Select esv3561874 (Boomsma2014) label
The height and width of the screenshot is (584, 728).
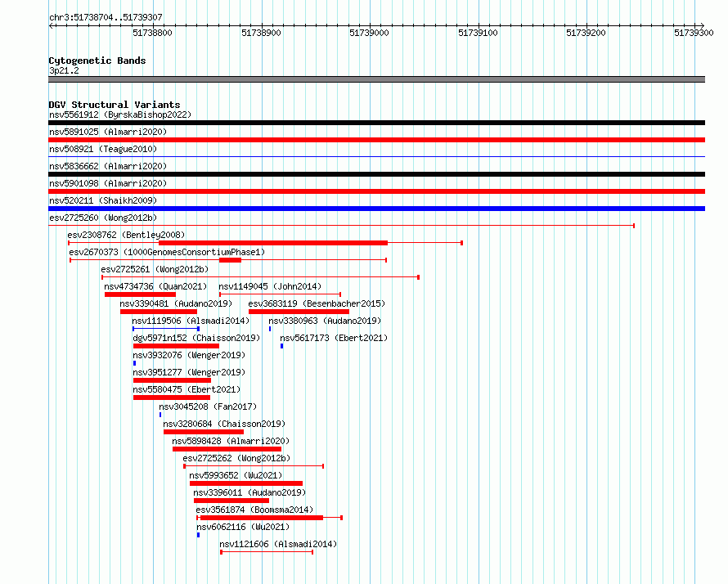(255, 510)
